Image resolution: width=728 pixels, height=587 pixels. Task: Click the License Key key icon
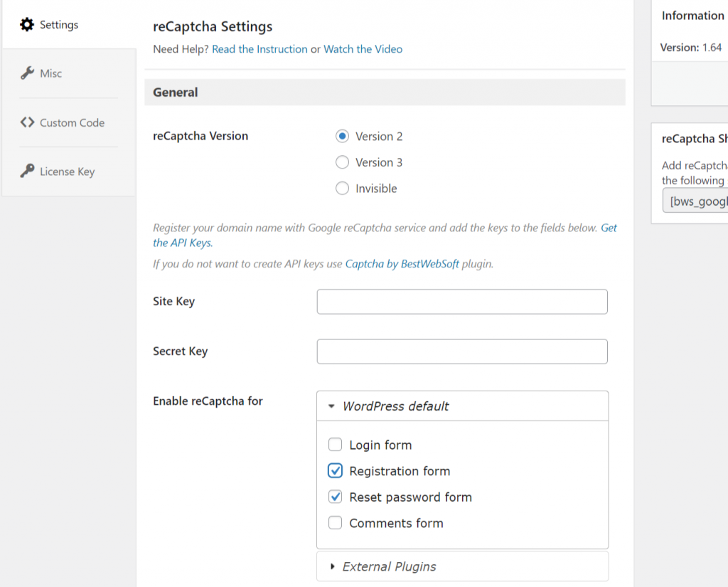click(x=27, y=171)
